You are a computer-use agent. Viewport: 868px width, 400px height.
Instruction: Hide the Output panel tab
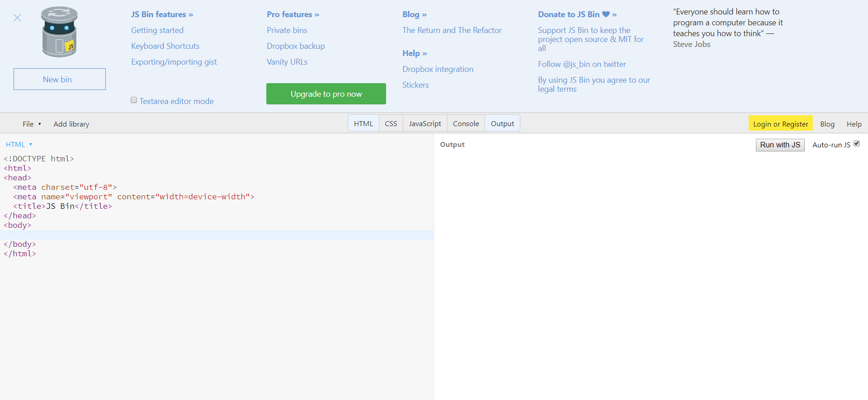pyautogui.click(x=502, y=123)
